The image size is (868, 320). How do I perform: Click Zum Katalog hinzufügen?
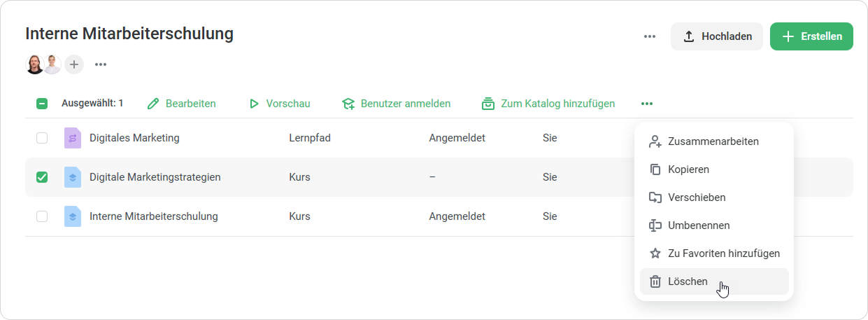pos(548,104)
